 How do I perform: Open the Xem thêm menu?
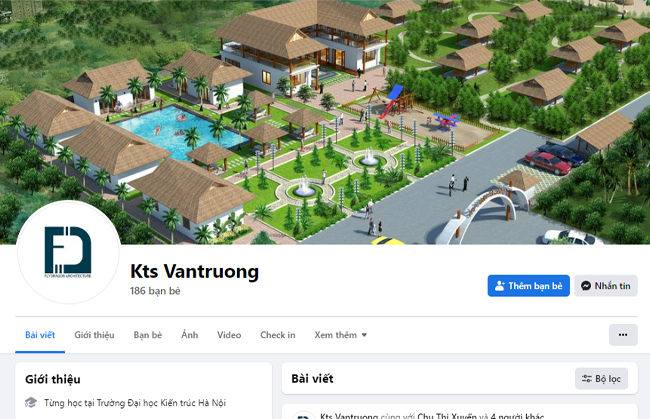point(340,335)
